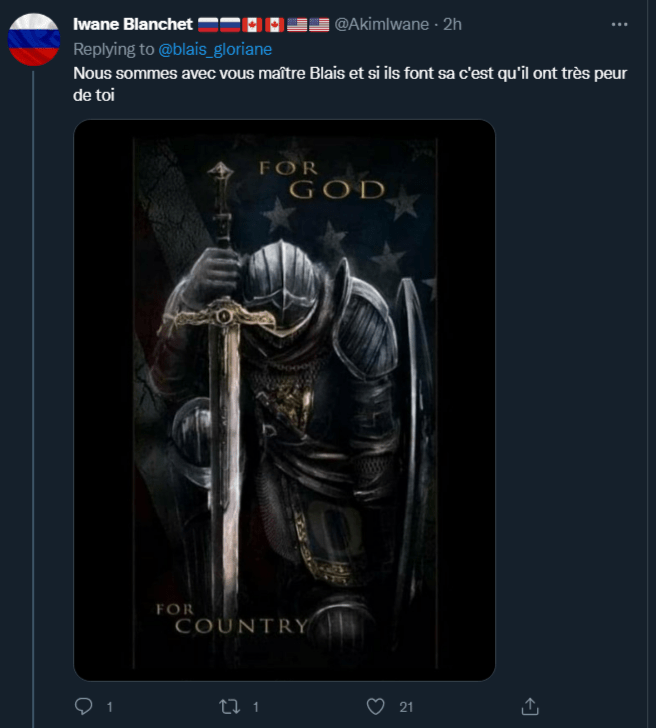Open the 2h timestamp permalink
The image size is (656, 728).
452,24
